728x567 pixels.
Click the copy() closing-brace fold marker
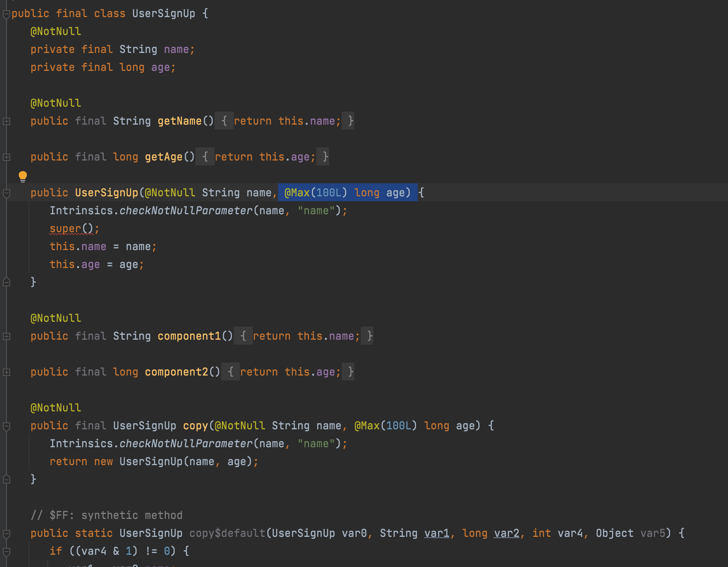[7, 479]
